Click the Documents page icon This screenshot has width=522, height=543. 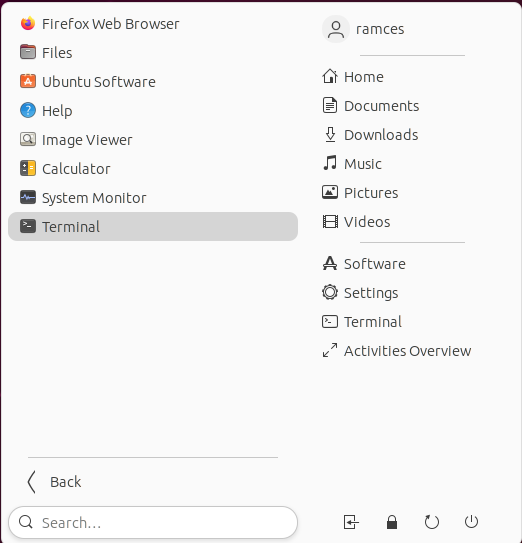coord(330,105)
